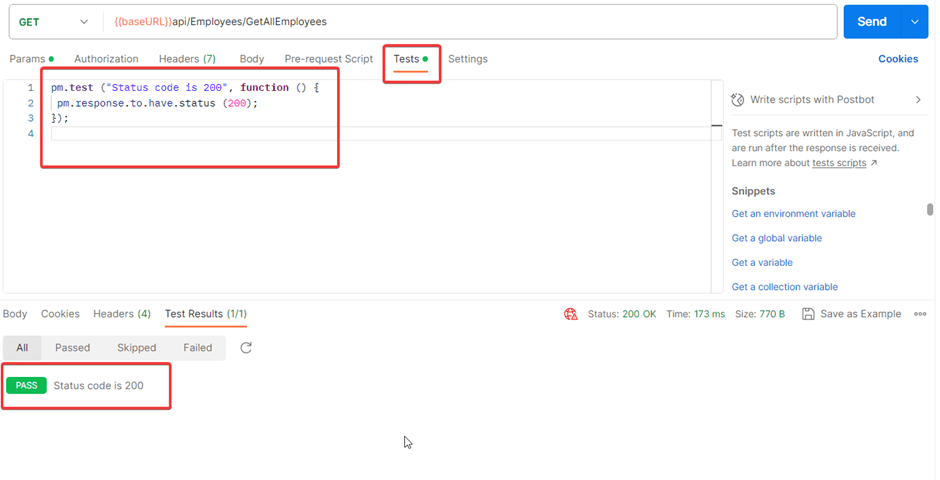Filter test results by All
This screenshot has width=940, height=480.
[22, 348]
